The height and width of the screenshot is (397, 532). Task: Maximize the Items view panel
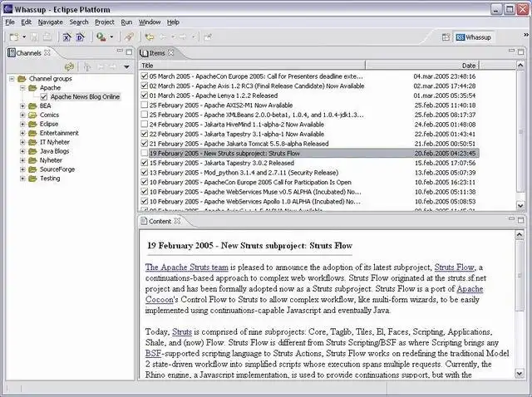pos(520,51)
